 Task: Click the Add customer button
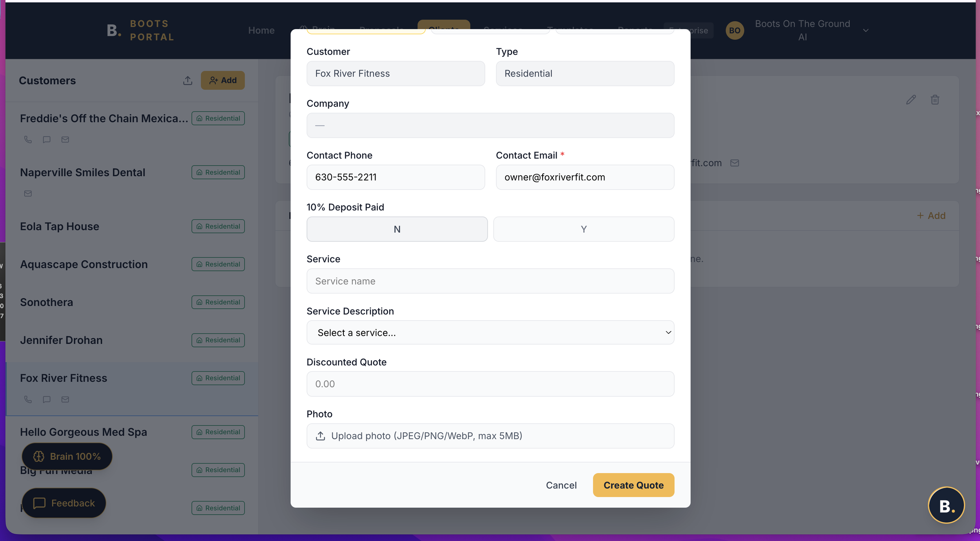click(223, 80)
